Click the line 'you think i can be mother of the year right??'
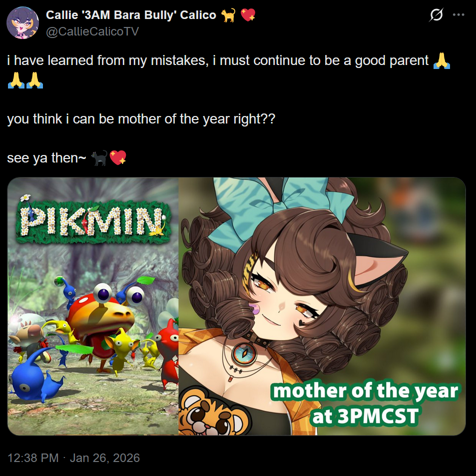 pyautogui.click(x=141, y=119)
